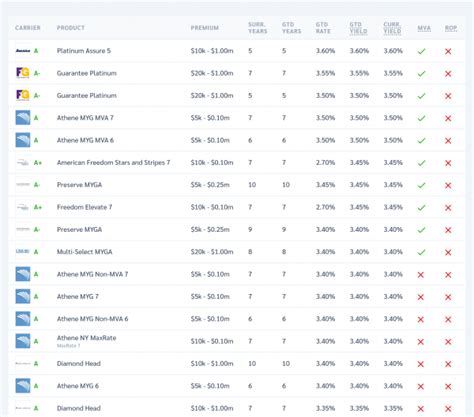This screenshot has height=417, width=474.
Task: Click the MVA column header
Action: point(424,28)
